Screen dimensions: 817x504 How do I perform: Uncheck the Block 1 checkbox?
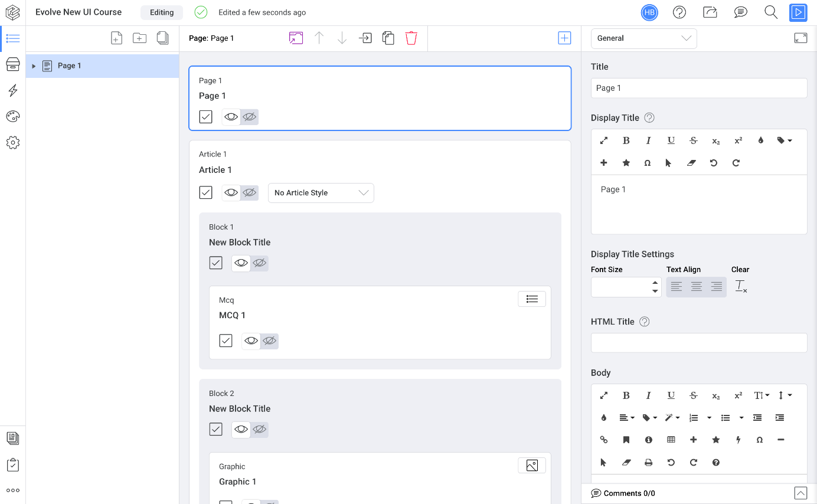pyautogui.click(x=215, y=262)
